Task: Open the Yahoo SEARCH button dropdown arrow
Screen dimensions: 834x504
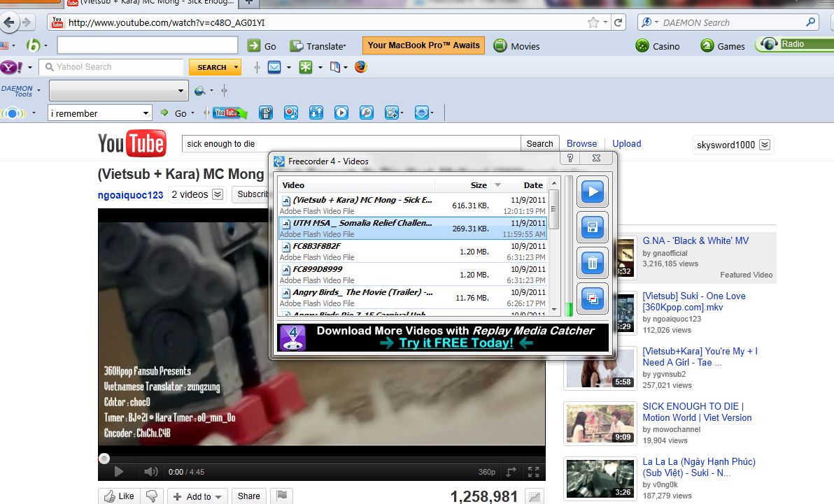Action: (x=236, y=68)
